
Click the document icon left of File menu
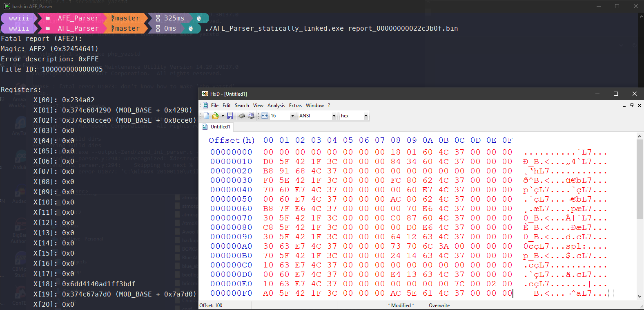click(205, 106)
